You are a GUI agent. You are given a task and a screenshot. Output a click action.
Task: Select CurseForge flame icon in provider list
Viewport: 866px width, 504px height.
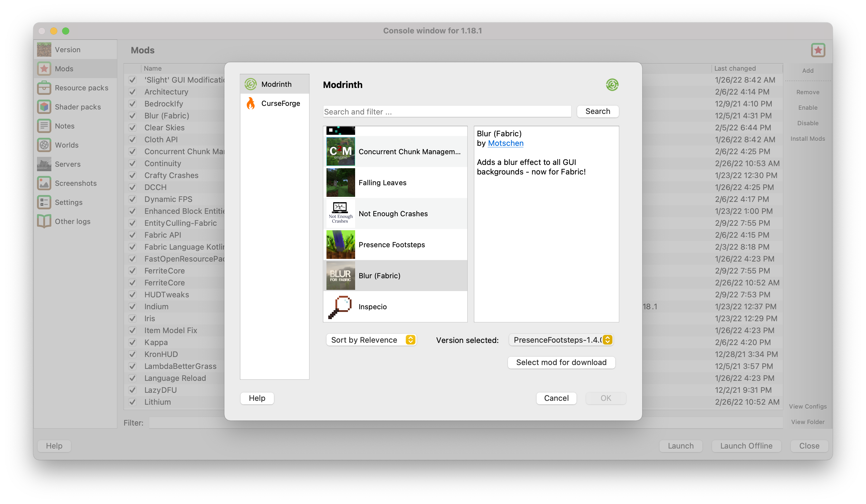[x=251, y=103]
